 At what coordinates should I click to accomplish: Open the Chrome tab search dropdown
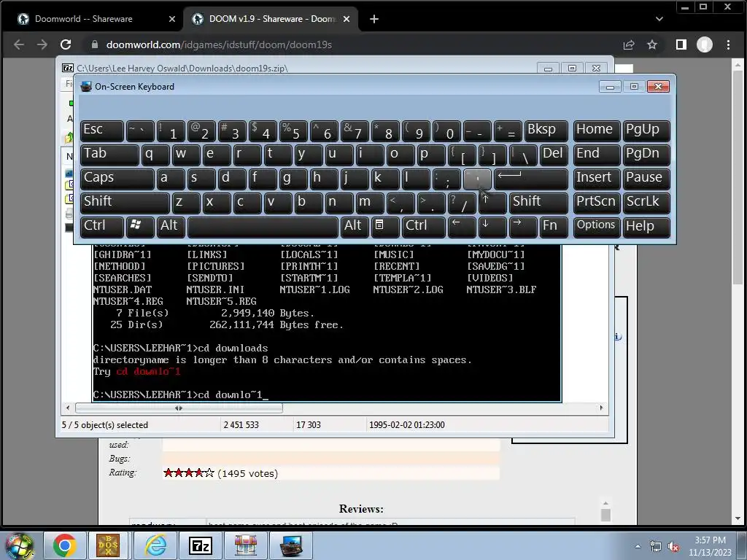[x=659, y=19]
